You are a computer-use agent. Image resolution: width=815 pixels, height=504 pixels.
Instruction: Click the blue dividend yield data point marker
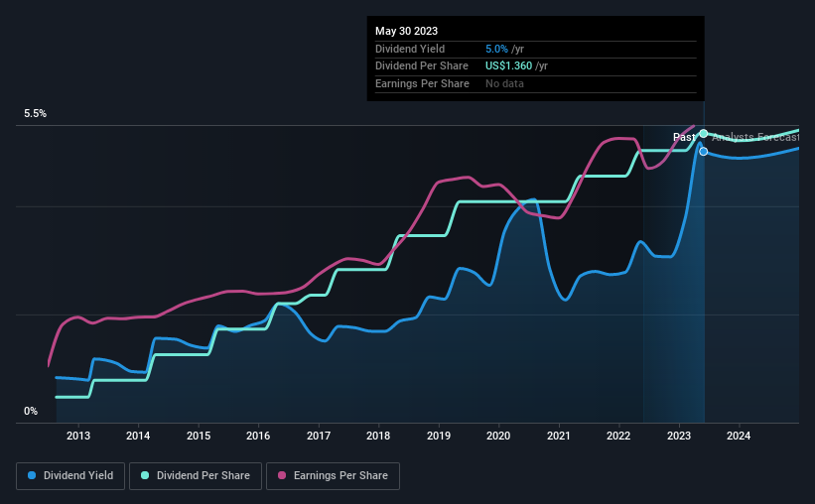703,151
